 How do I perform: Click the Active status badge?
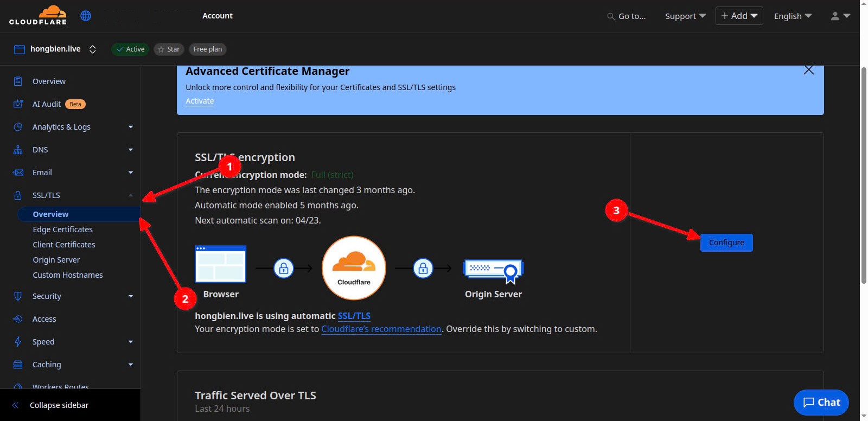pos(130,49)
